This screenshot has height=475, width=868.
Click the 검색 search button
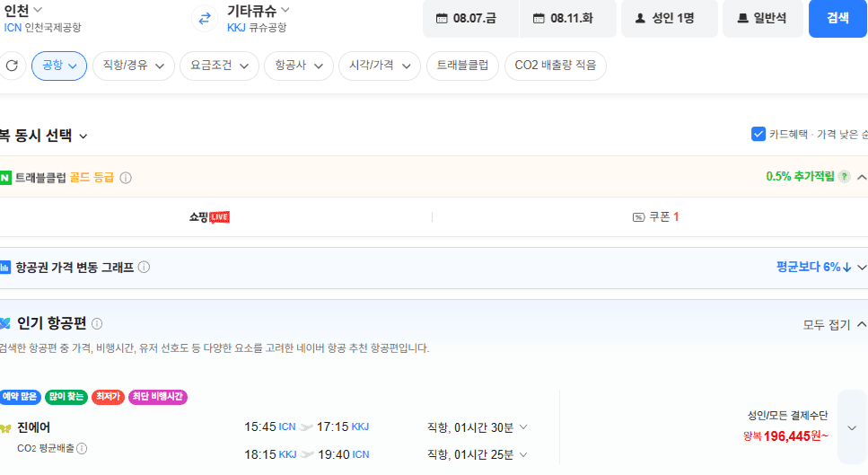838,18
